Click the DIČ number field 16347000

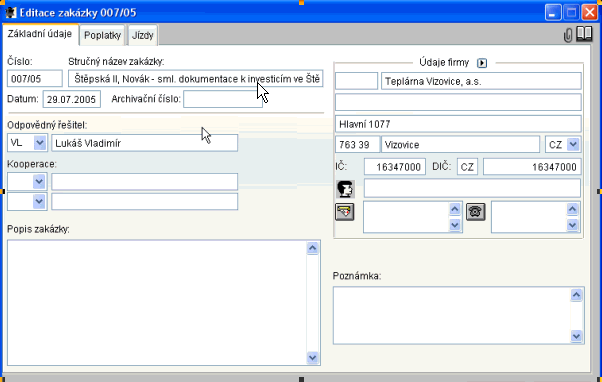pyautogui.click(x=532, y=167)
